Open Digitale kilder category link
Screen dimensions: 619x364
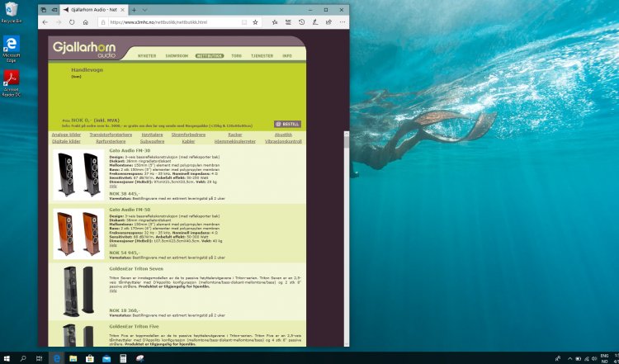(66, 141)
